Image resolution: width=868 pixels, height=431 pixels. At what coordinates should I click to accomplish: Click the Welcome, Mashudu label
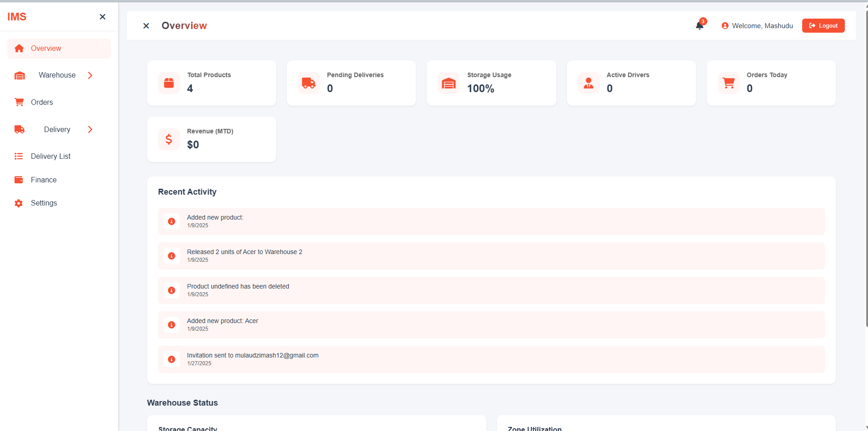762,26
